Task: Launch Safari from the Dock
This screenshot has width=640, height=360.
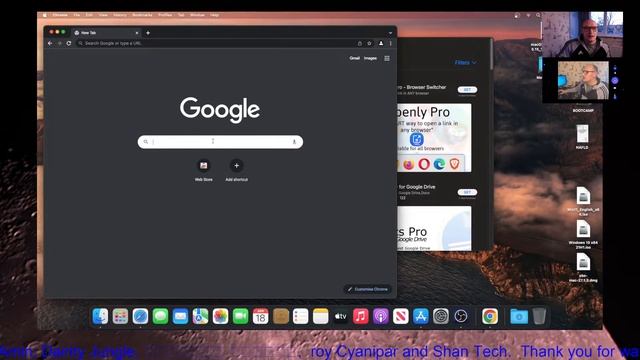Action: 140,316
